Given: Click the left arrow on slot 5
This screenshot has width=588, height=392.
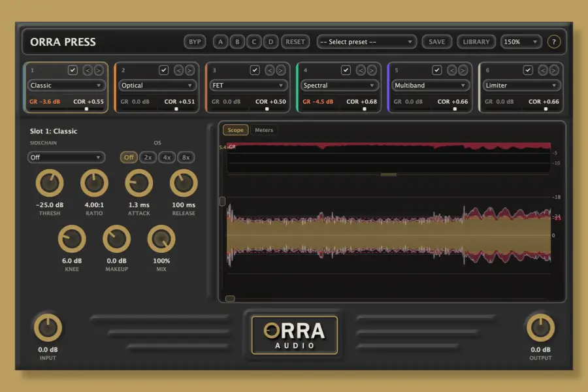Looking at the screenshot, I should click(x=452, y=70).
